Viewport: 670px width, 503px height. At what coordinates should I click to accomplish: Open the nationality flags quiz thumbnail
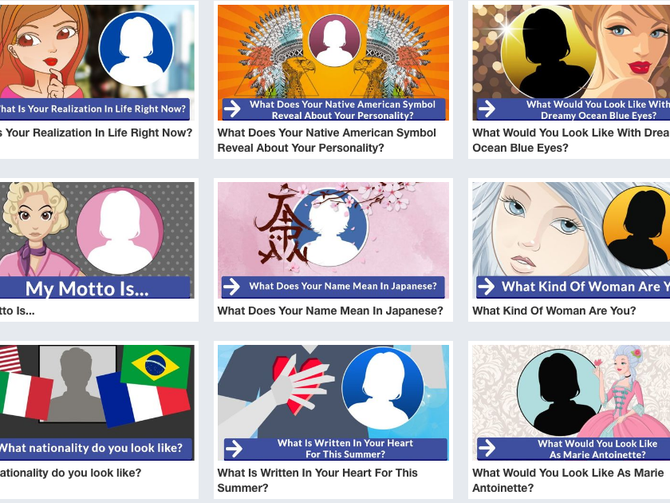pyautogui.click(x=97, y=403)
